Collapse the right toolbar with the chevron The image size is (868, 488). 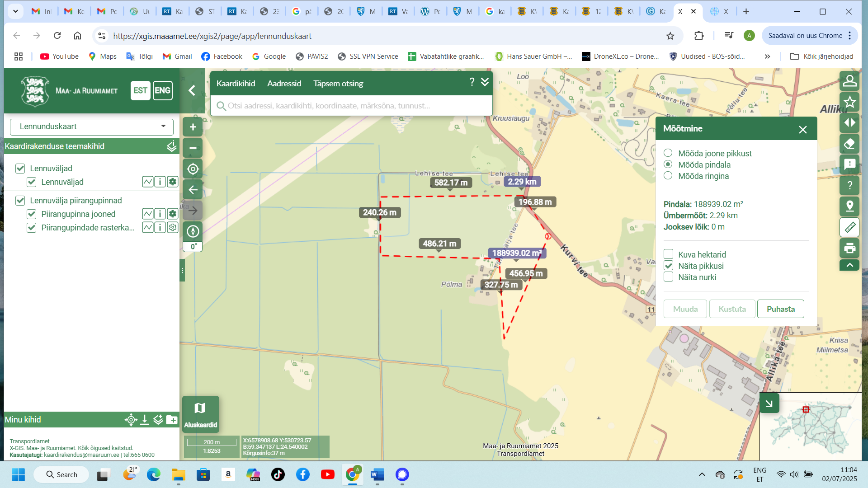coord(849,265)
